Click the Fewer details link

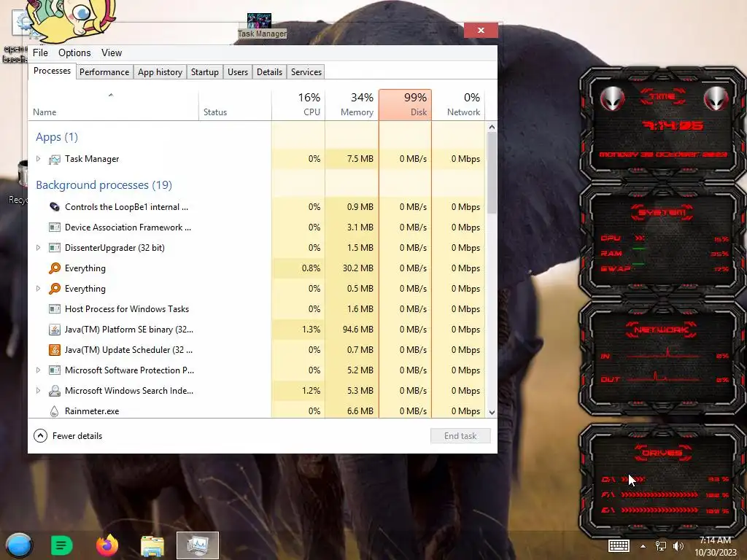[77, 436]
